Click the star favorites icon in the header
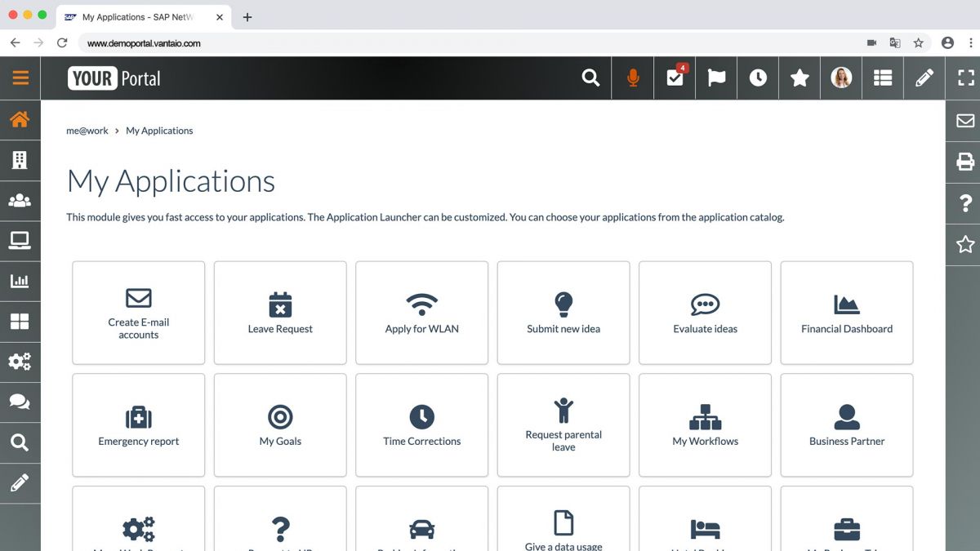 pyautogui.click(x=800, y=78)
